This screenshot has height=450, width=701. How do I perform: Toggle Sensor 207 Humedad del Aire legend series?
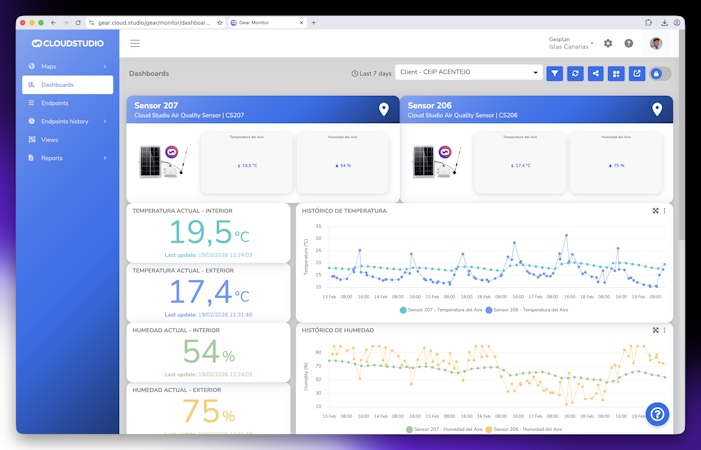(x=444, y=429)
